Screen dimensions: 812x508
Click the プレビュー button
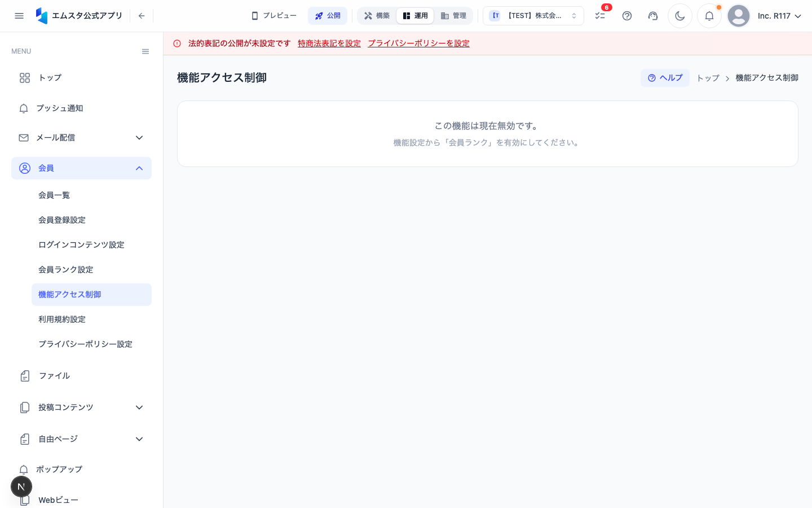click(274, 16)
